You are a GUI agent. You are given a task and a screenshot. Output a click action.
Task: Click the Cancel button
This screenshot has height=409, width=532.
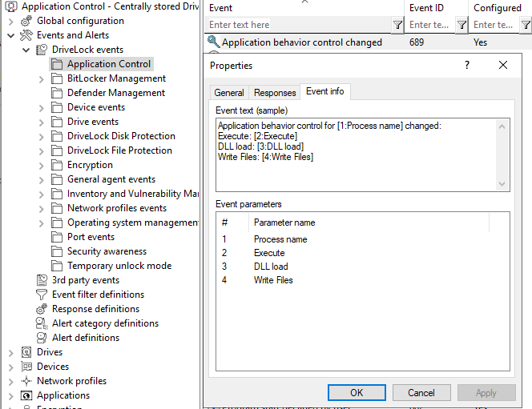point(421,393)
